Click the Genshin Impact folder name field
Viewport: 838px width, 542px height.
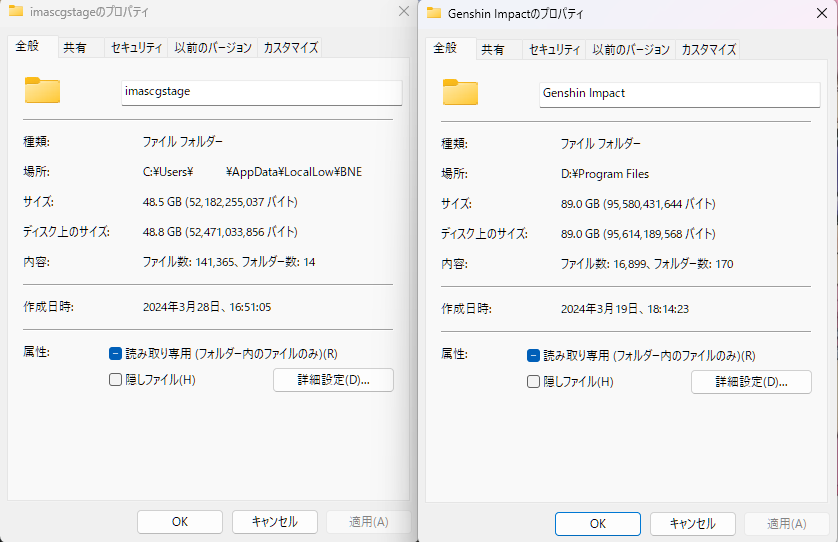680,95
